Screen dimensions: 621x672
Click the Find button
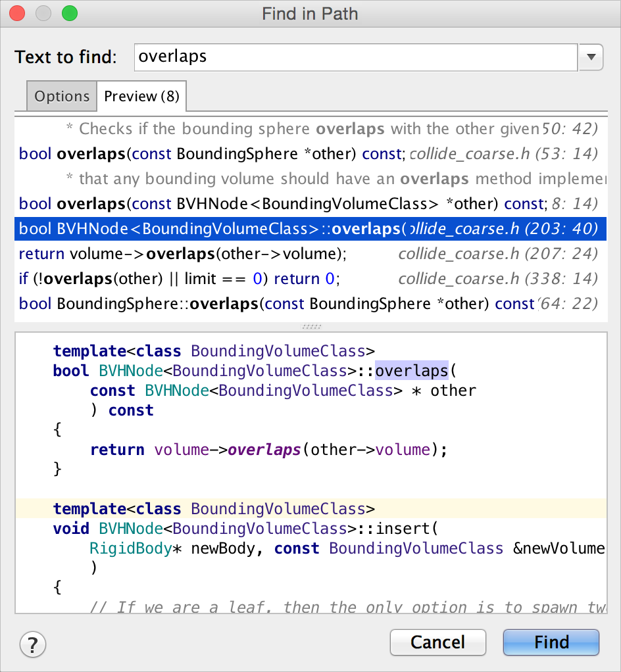click(x=551, y=642)
